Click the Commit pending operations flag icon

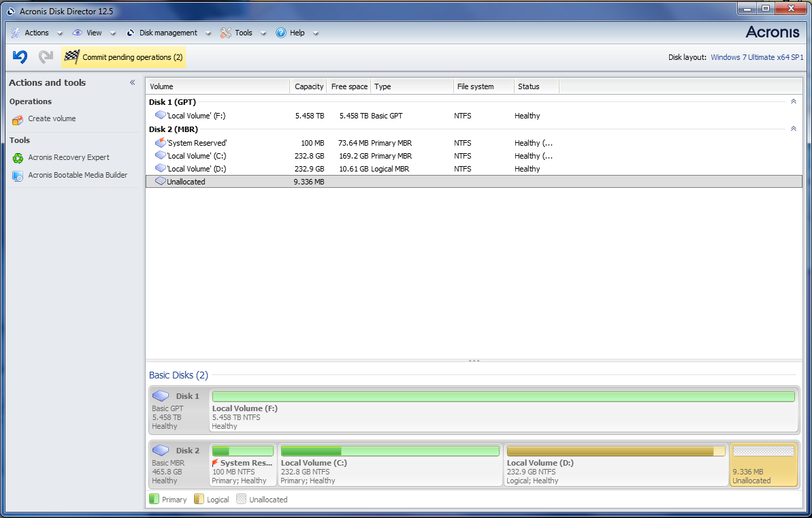pyautogui.click(x=71, y=57)
